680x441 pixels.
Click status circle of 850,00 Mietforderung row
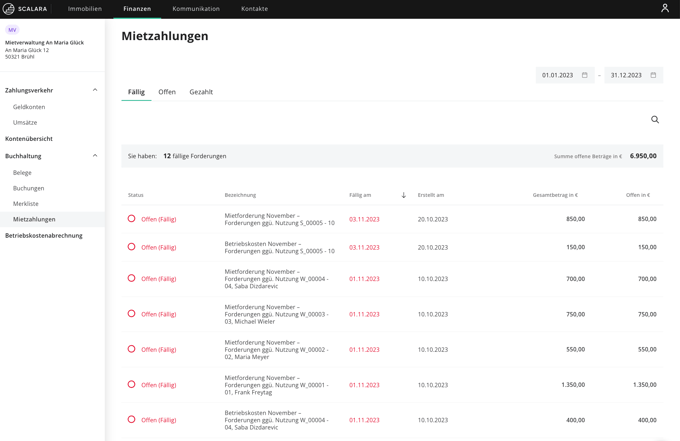131,219
